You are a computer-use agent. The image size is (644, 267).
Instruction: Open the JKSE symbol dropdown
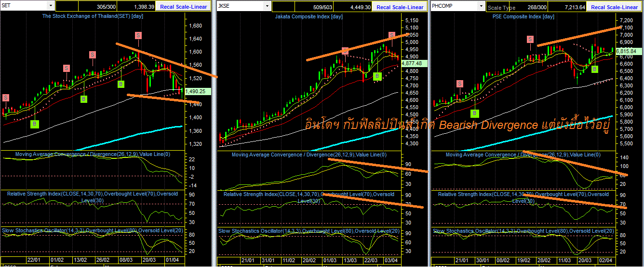tap(267, 6)
